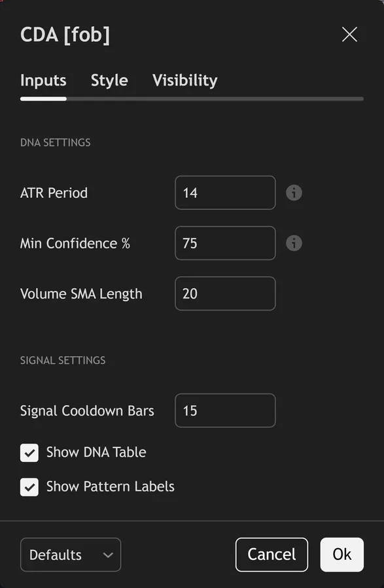This screenshot has height=588, width=384.
Task: Click the Min Confidence % info icon
Action: pos(294,243)
